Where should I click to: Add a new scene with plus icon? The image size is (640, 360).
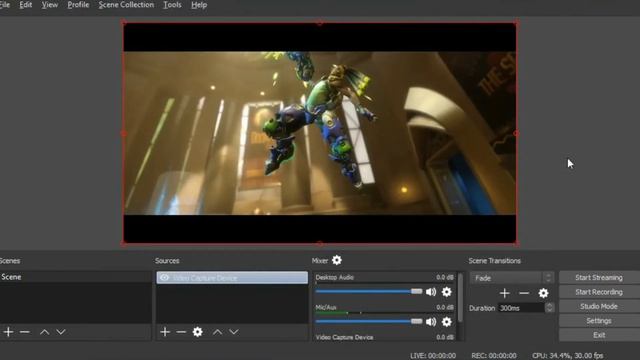pyautogui.click(x=8, y=332)
